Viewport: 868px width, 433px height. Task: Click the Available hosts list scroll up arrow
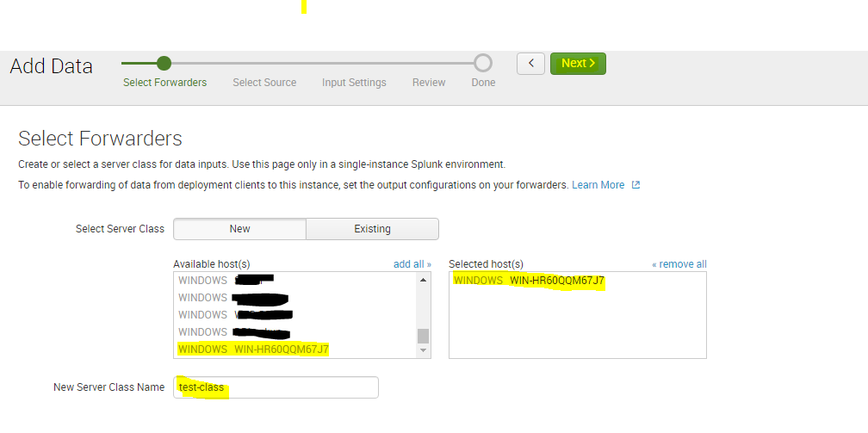point(423,280)
